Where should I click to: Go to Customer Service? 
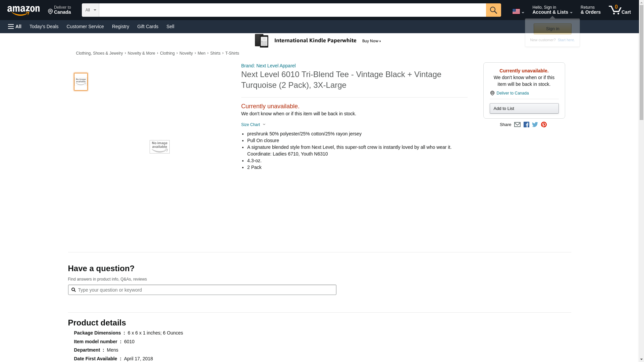85,26
